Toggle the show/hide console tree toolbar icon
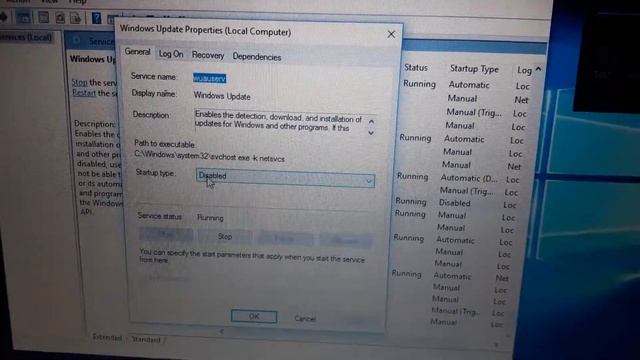This screenshot has width=640, height=360. (x=24, y=18)
